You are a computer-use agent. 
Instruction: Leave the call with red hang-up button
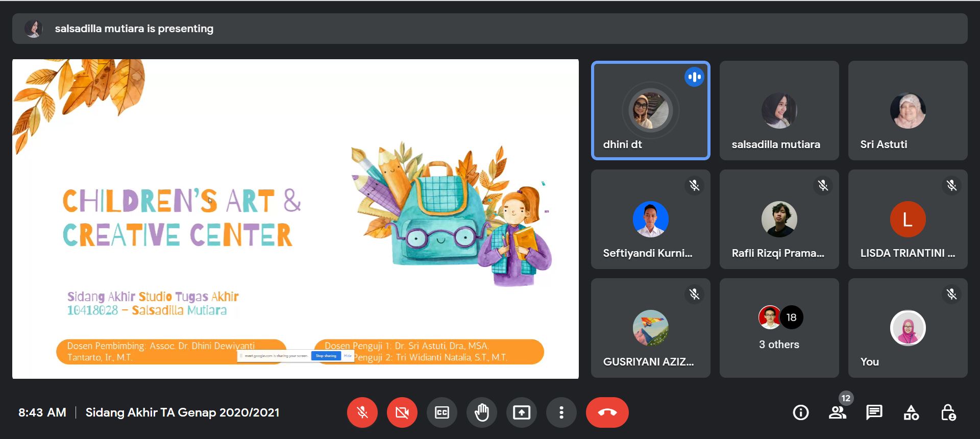[607, 412]
